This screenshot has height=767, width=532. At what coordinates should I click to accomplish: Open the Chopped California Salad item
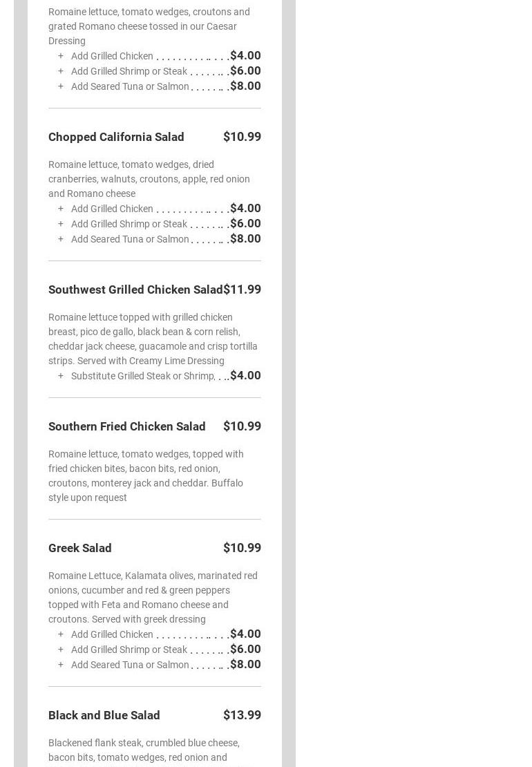coord(116,137)
